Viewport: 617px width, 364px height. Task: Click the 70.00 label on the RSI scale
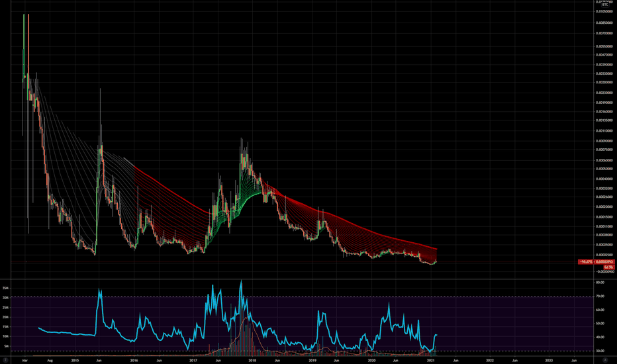point(600,296)
